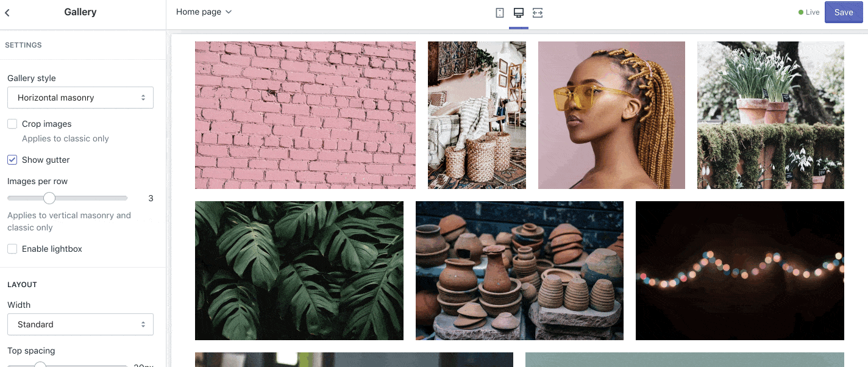Click the Save button

coord(844,12)
